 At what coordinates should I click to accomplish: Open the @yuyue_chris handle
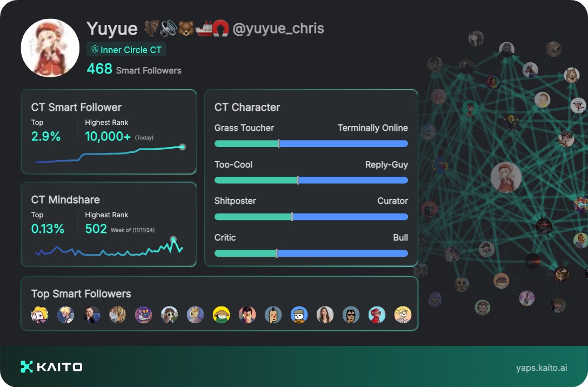tap(278, 29)
